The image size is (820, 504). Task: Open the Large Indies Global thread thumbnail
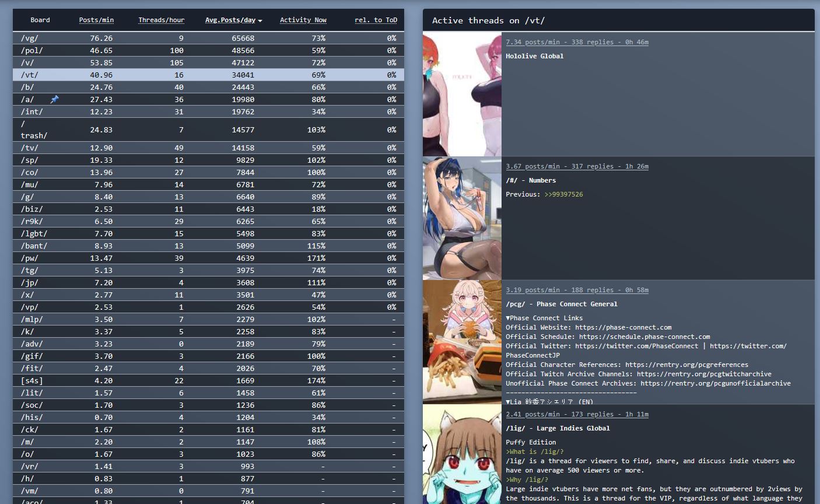point(462,454)
